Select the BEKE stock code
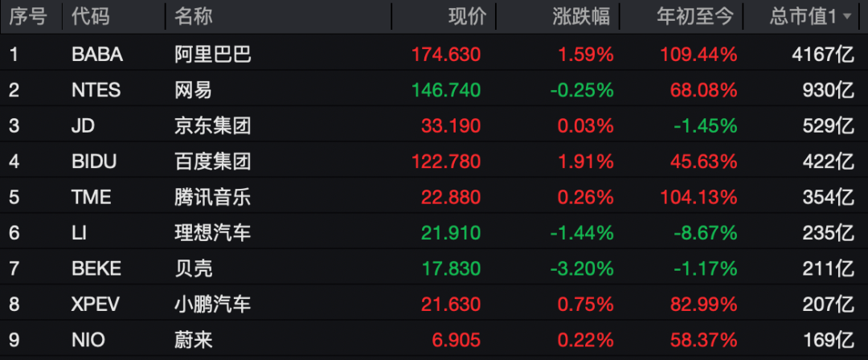 point(96,268)
